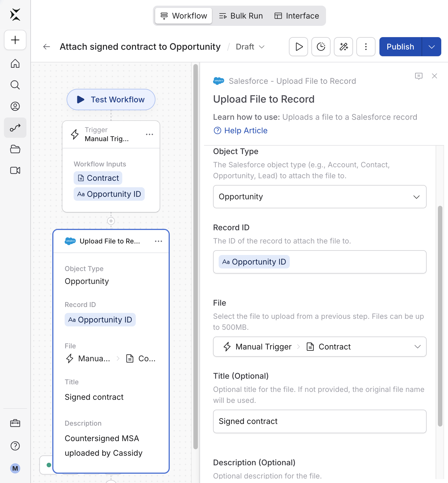Image resolution: width=448 pixels, height=483 pixels.
Task: Click the magic wand AI icon
Action: click(343, 47)
